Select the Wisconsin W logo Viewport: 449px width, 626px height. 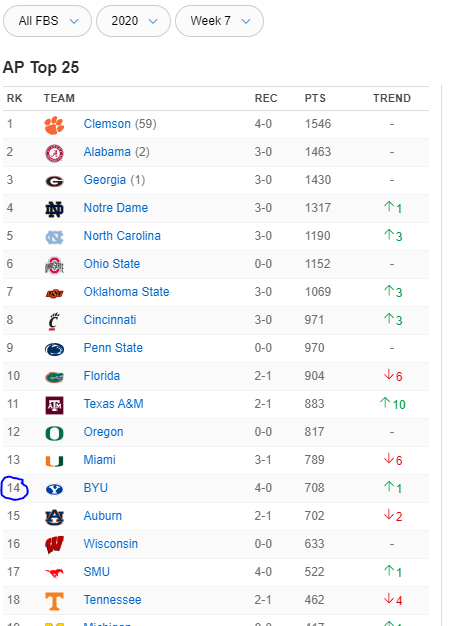coord(54,545)
